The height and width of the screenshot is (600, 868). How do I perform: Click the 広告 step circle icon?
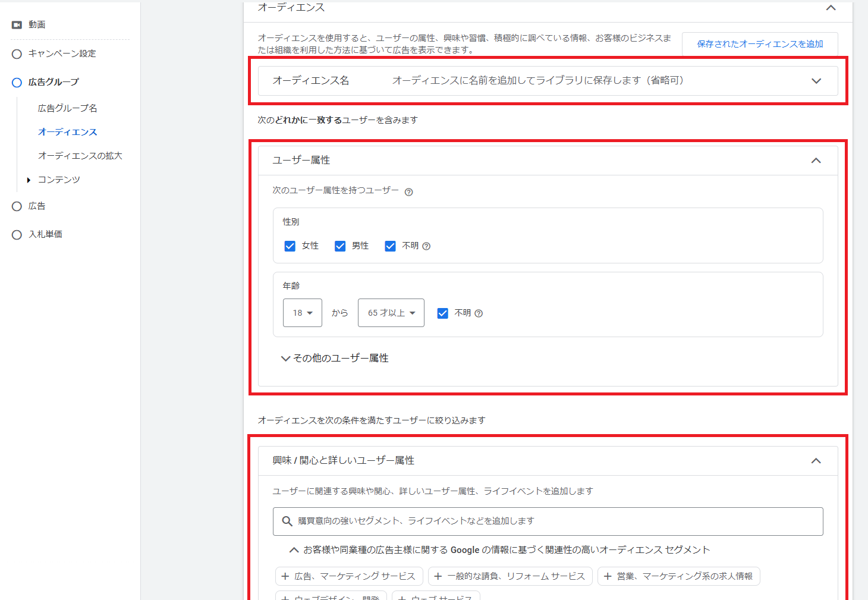pyautogui.click(x=17, y=206)
